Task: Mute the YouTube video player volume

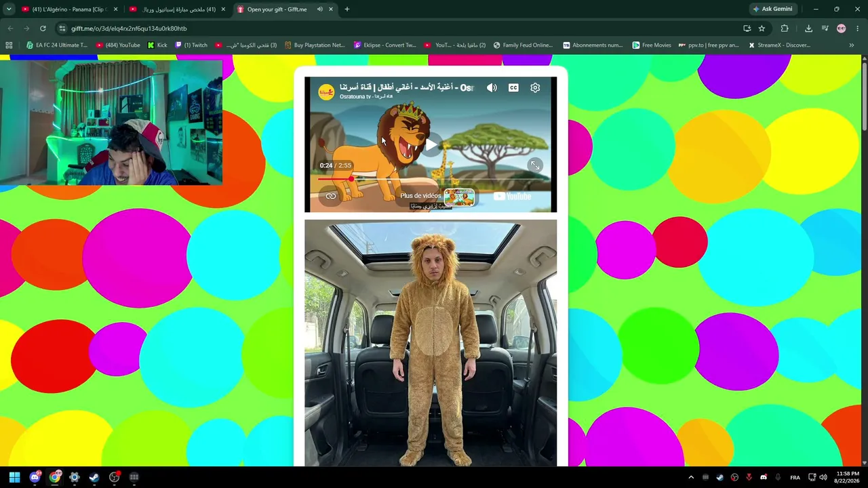Action: coord(492,87)
